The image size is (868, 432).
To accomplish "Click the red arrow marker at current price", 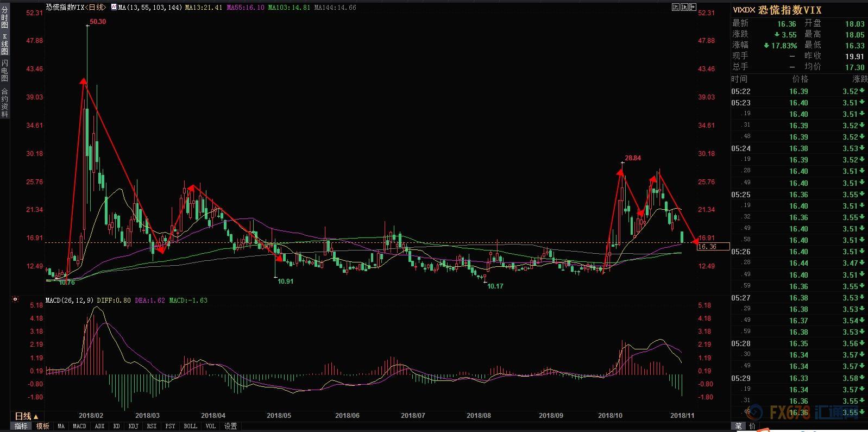I will tap(694, 241).
